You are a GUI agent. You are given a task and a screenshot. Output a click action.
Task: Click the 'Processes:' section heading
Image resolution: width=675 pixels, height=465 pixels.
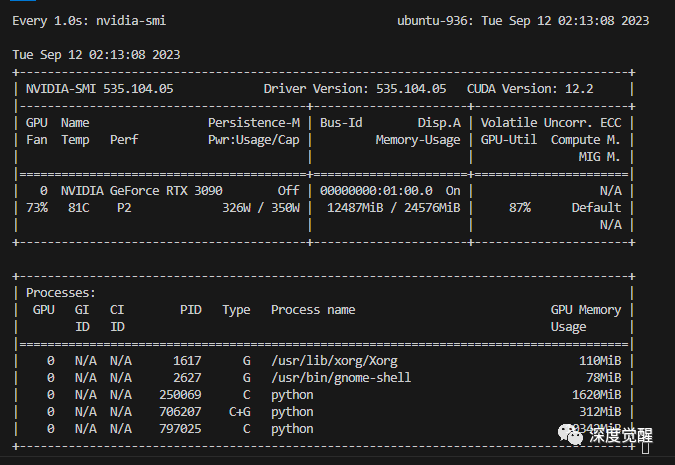point(61,293)
